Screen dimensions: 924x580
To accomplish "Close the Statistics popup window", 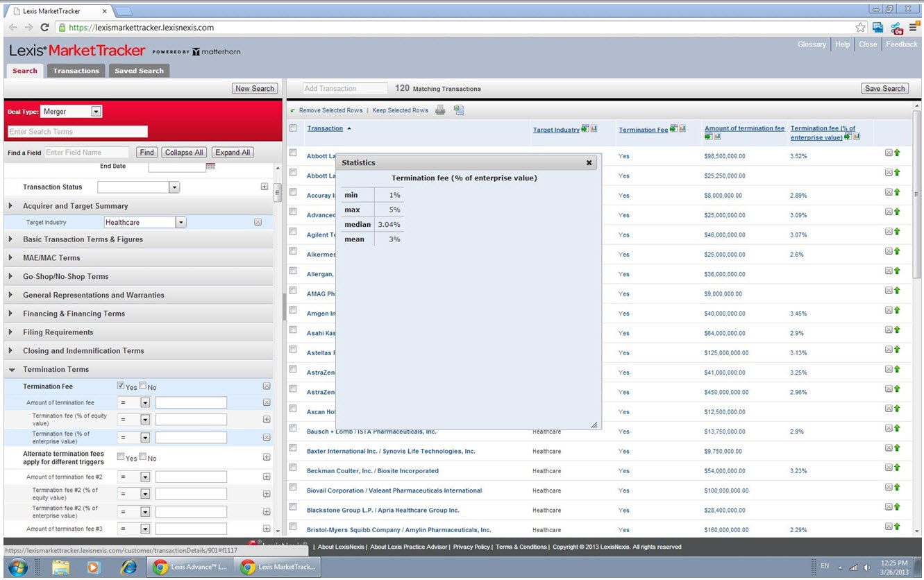I will 589,162.
